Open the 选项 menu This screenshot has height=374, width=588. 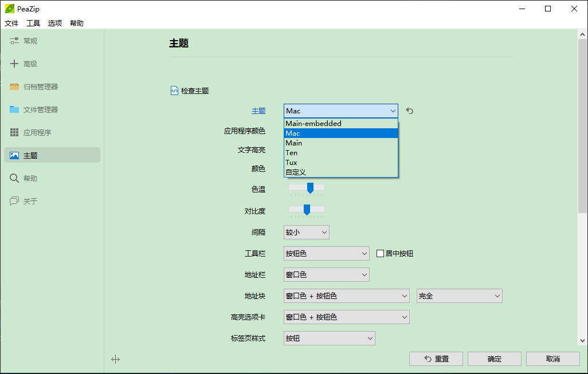55,23
